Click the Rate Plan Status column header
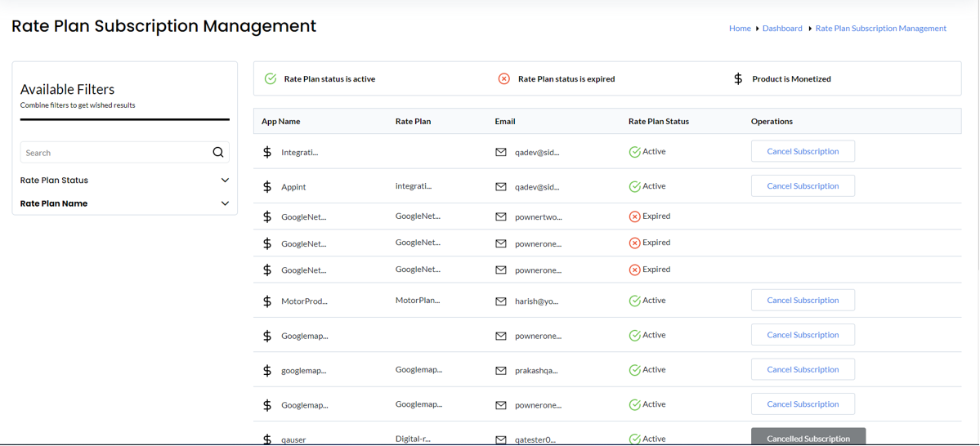The image size is (980, 446). (x=659, y=121)
